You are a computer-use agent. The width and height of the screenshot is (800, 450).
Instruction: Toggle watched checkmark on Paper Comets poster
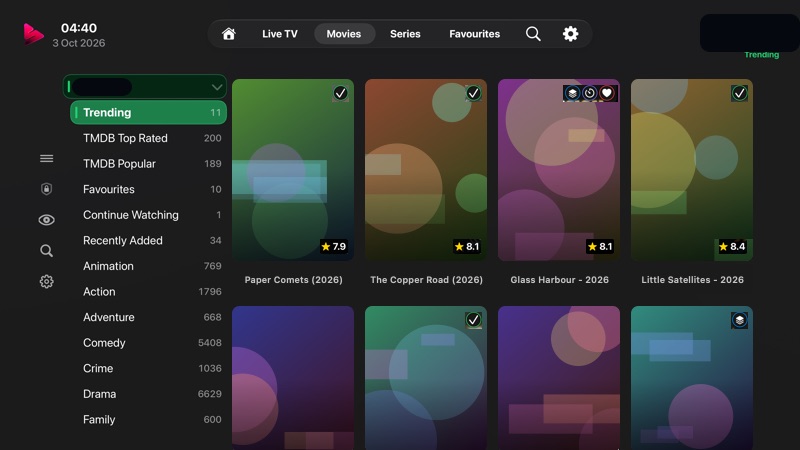[x=340, y=93]
